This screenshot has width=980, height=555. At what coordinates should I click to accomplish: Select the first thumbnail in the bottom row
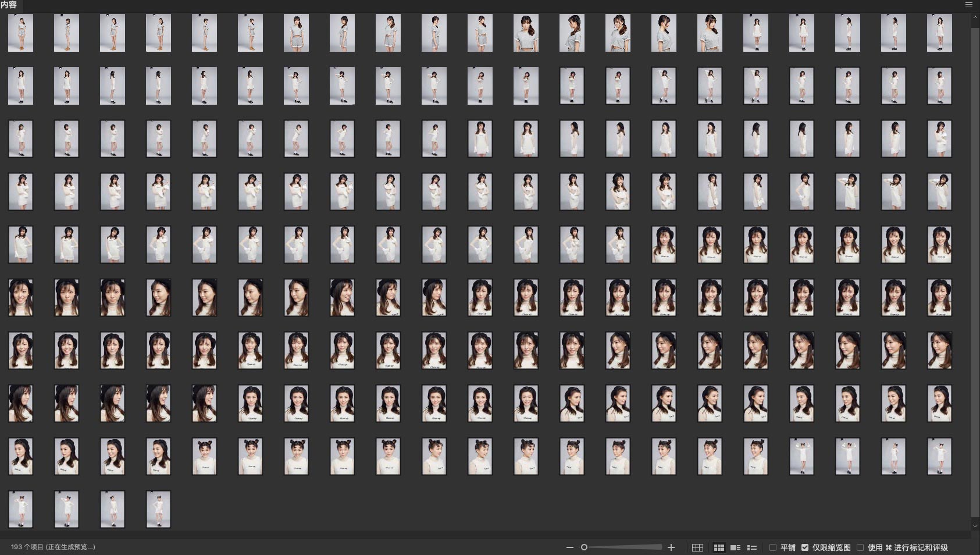point(20,509)
